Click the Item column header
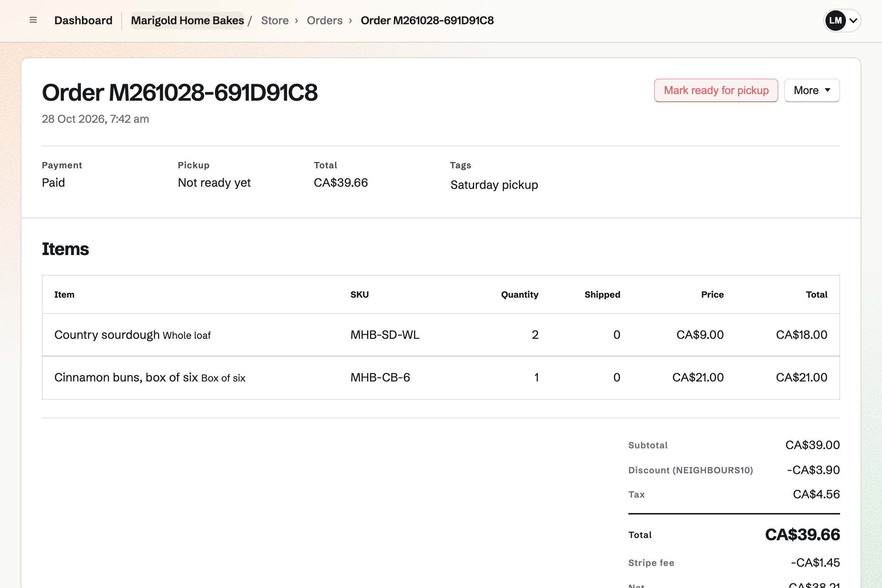Image resolution: width=882 pixels, height=588 pixels. click(64, 294)
